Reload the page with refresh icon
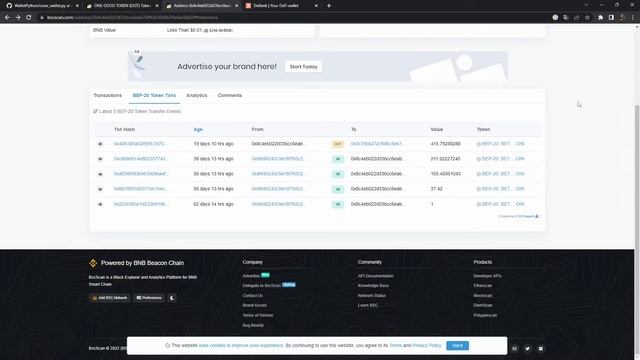Image resolution: width=640 pixels, height=360 pixels. pos(29,18)
